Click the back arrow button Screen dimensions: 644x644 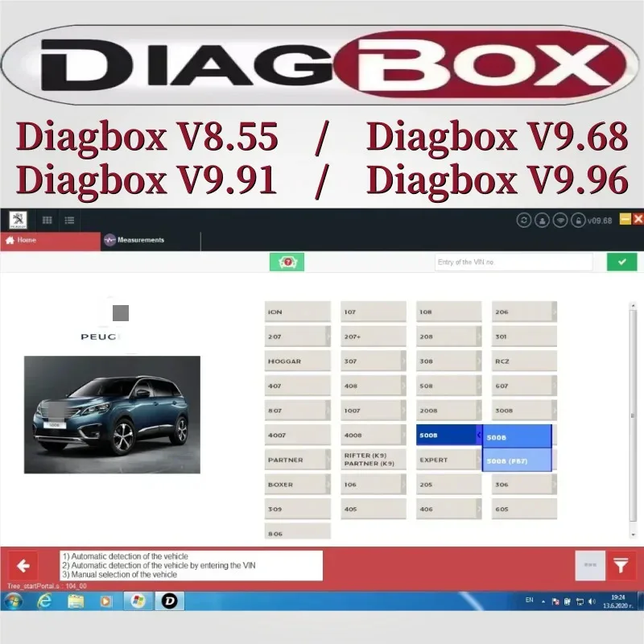click(x=24, y=565)
